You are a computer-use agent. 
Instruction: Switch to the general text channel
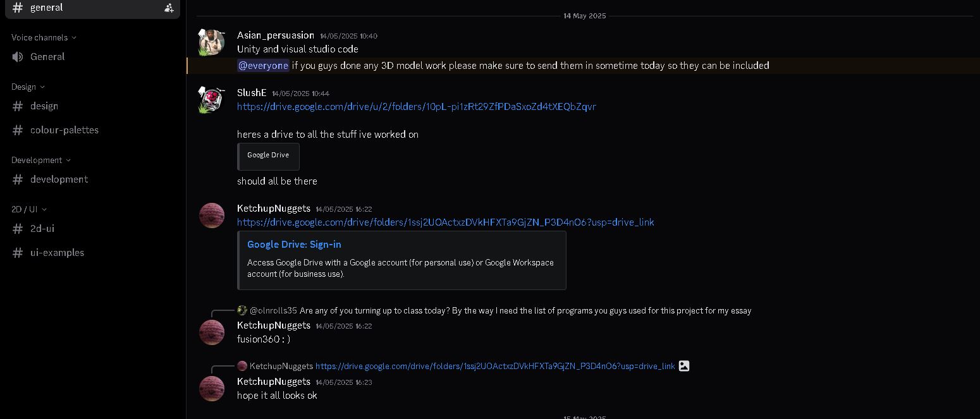(47, 8)
